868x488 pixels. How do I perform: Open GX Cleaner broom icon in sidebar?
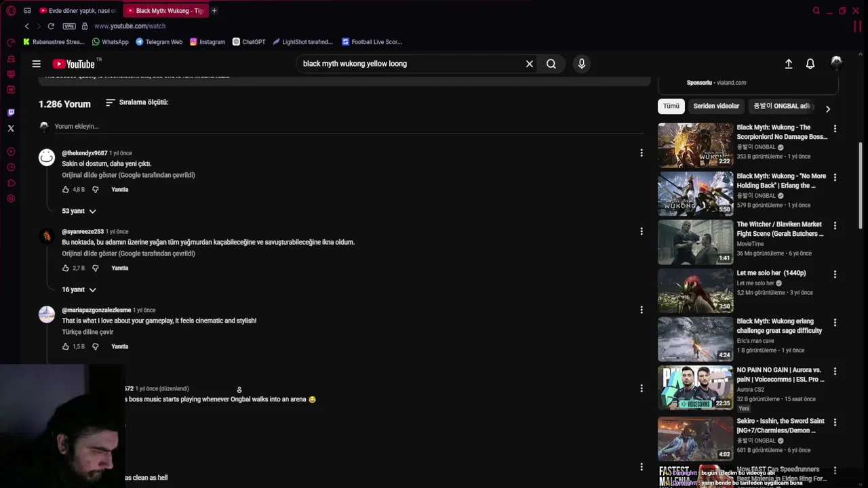coord(11,58)
